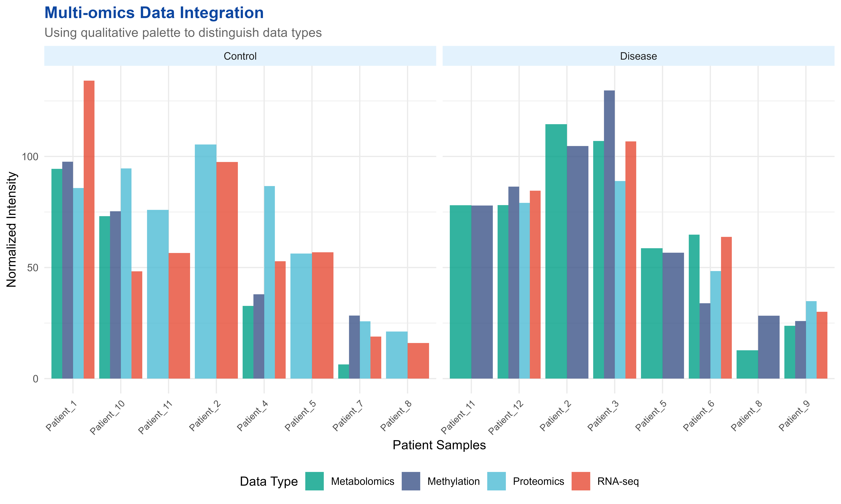The image size is (841, 504).
Task: Click the Patient Samples x-axis title
Action: pos(439,445)
